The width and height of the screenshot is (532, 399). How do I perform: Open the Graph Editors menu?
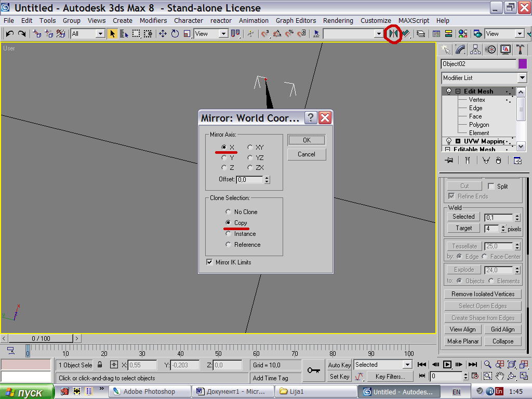(x=296, y=21)
